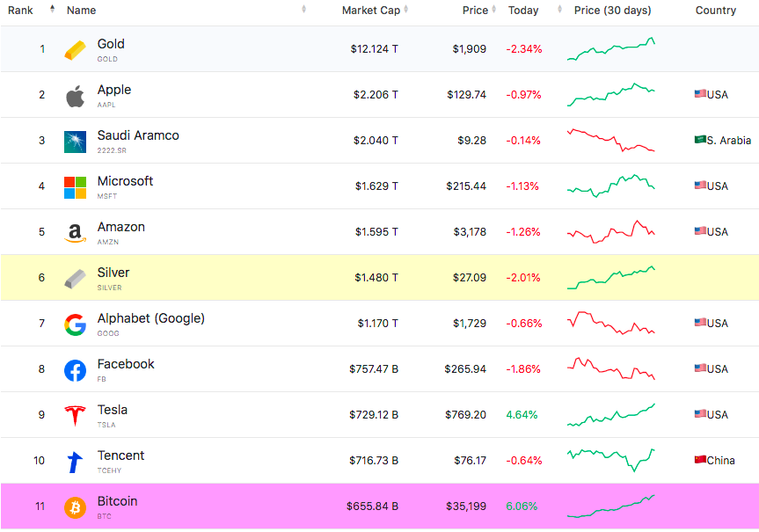Click the Rank column header
759x532 pixels.
[x=20, y=11]
